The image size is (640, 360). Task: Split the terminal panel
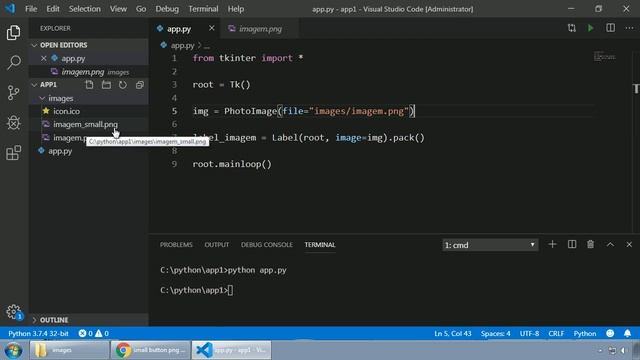coord(572,244)
